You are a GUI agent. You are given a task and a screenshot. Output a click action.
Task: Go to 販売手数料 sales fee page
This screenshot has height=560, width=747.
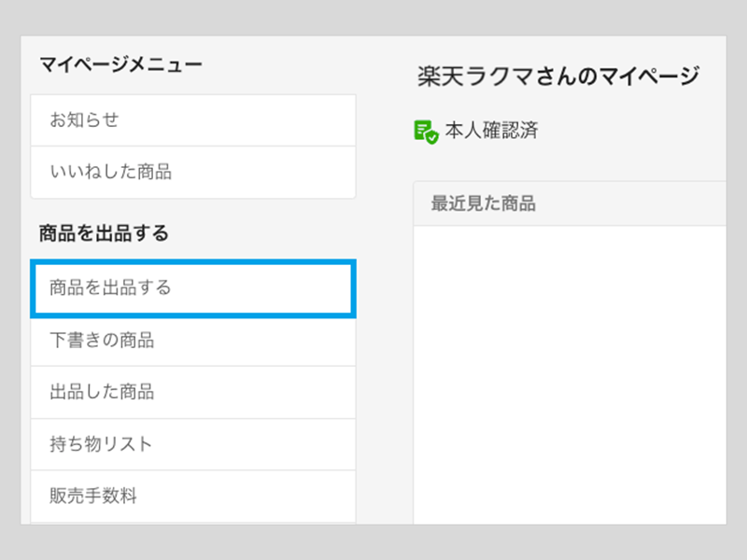click(93, 496)
